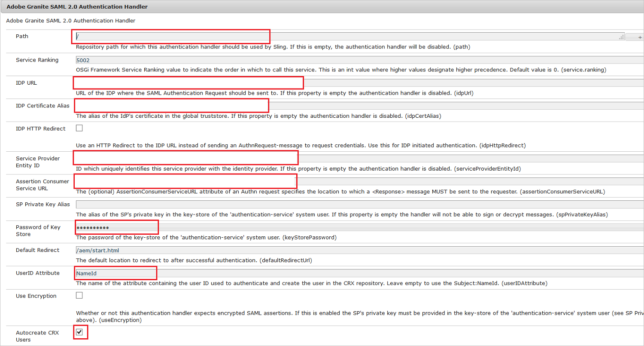Enable the Use Encryption checkbox

pos(79,295)
